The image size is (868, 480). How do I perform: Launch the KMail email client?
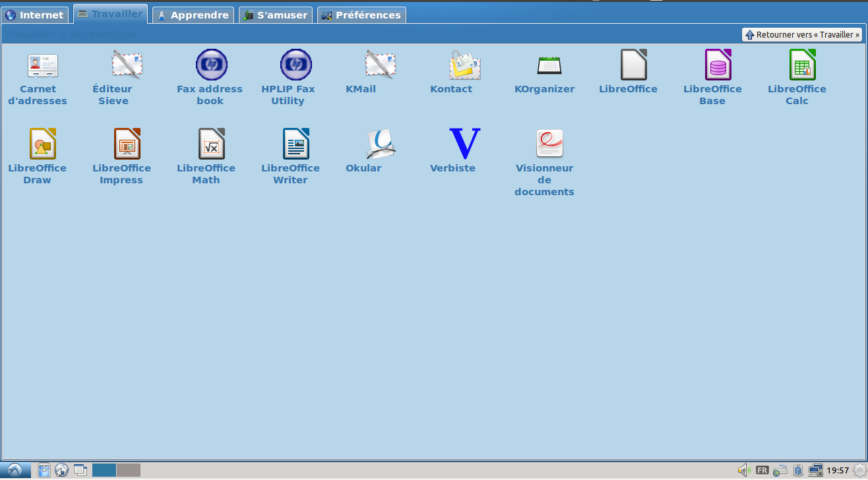point(380,66)
